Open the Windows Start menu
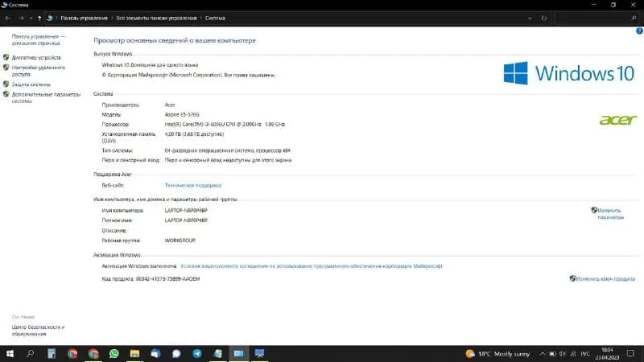644x362 pixels. (10, 354)
